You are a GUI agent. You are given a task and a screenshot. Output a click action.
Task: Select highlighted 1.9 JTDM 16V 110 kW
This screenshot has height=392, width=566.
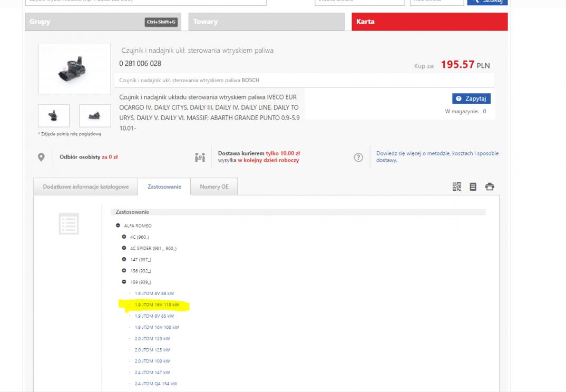tap(157, 305)
